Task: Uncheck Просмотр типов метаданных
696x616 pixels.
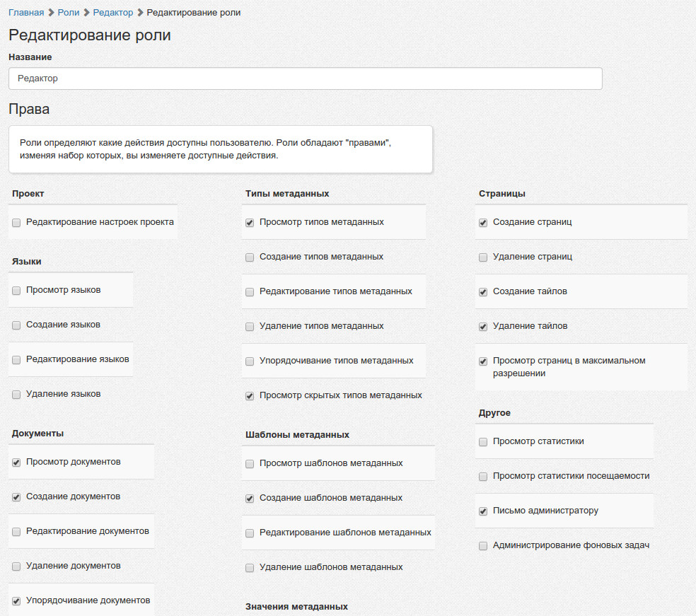Action: tap(250, 223)
